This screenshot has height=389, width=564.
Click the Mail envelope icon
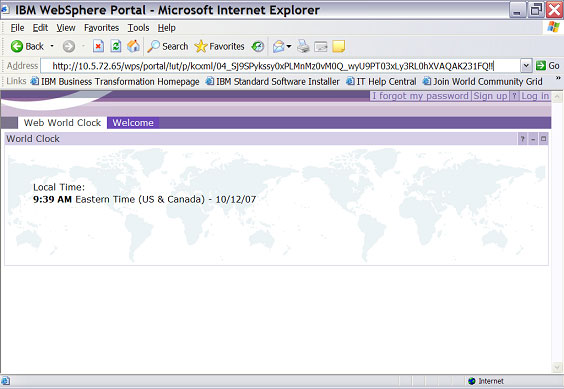[x=279, y=46]
